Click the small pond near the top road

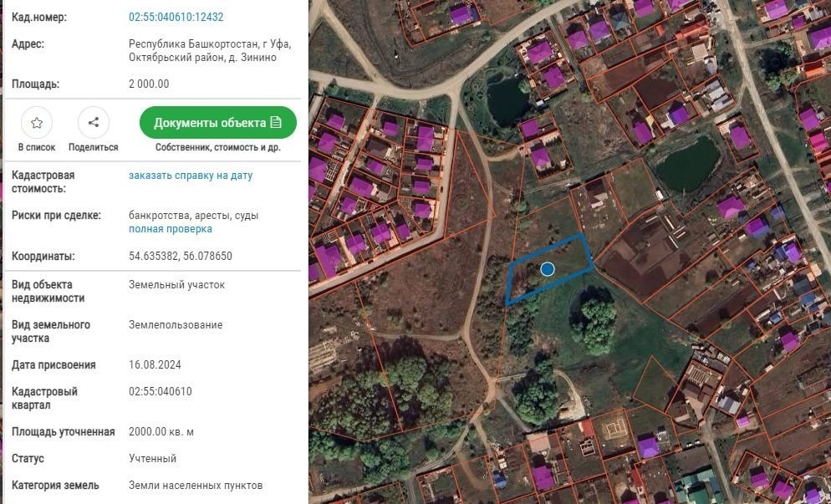[x=507, y=99]
